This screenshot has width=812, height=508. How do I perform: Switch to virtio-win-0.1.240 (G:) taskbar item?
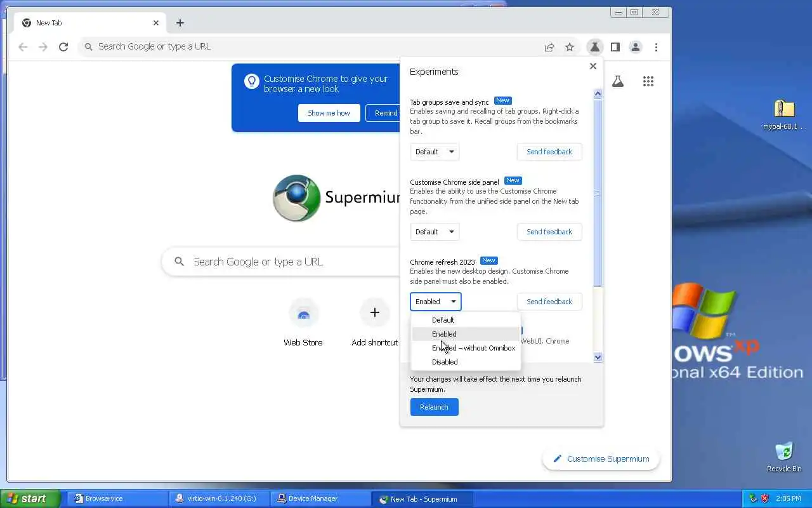pos(219,498)
